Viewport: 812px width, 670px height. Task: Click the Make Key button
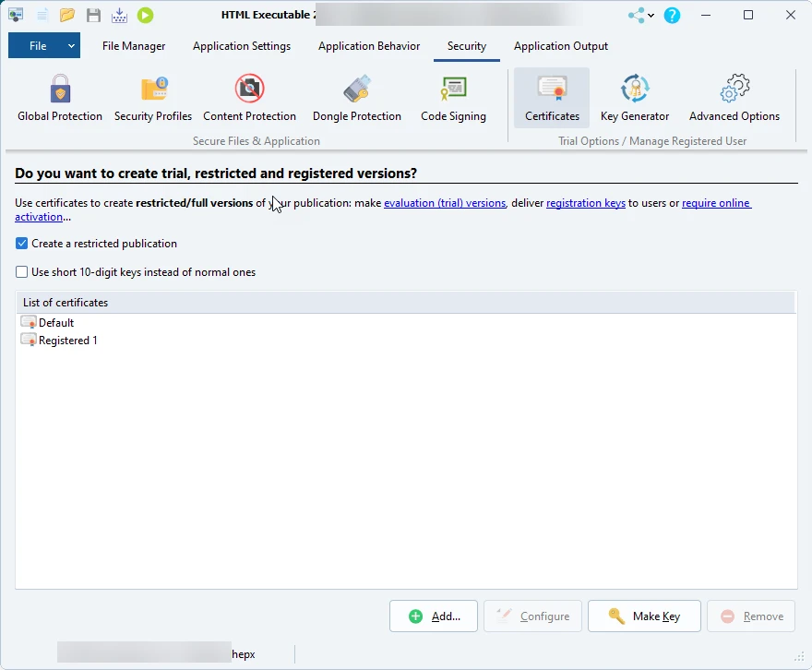[644, 616]
